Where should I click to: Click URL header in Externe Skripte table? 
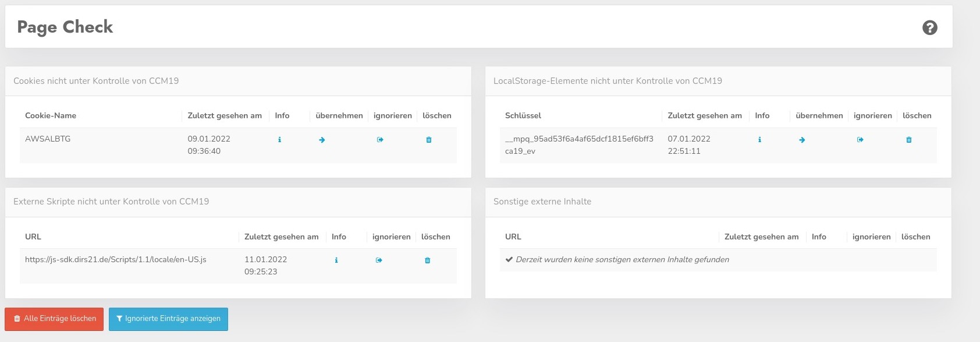tap(33, 237)
